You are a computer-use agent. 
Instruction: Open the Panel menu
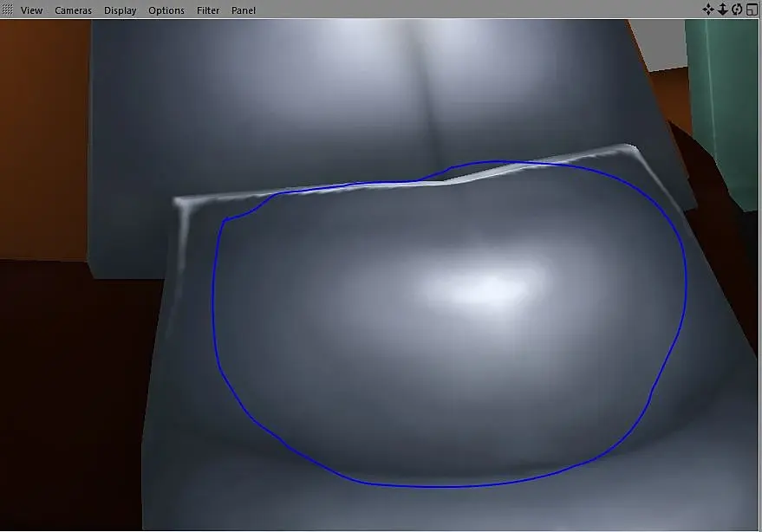(243, 10)
